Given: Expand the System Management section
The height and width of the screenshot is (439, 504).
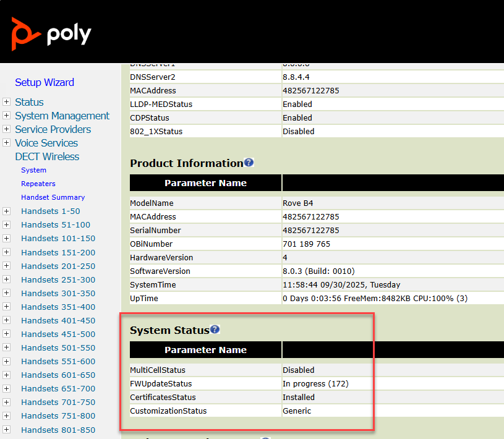Looking at the screenshot, I should point(7,116).
